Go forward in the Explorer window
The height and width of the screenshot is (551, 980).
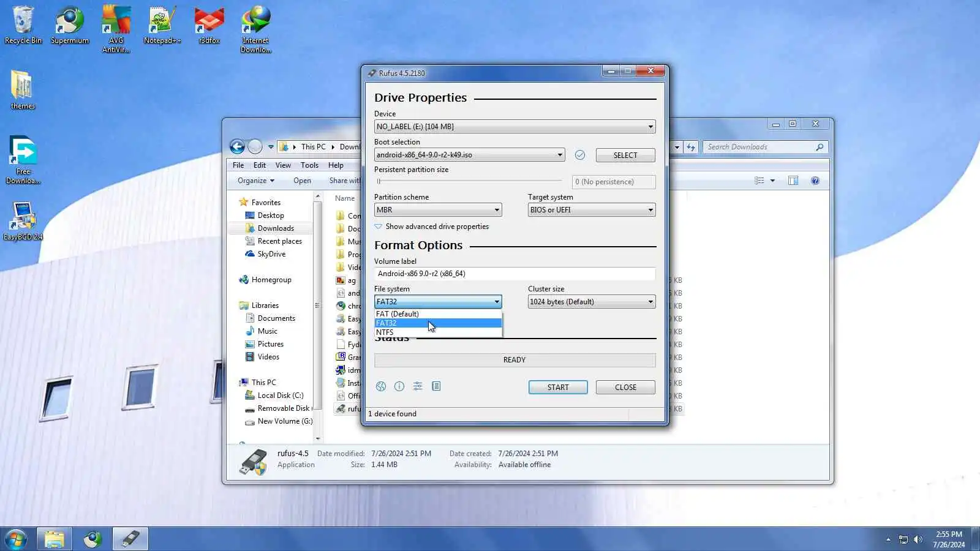pyautogui.click(x=255, y=146)
